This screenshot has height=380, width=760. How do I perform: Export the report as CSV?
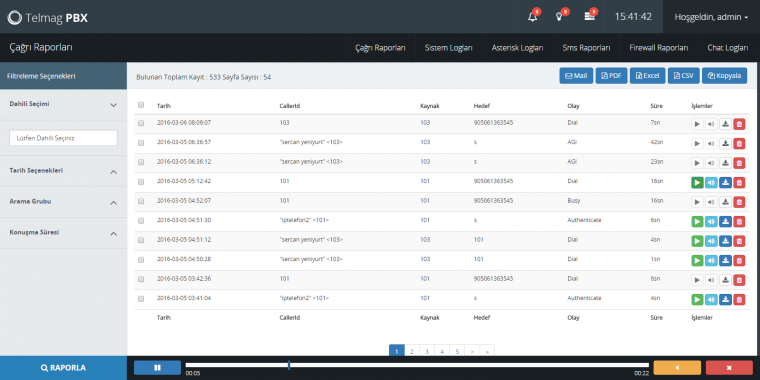(683, 76)
